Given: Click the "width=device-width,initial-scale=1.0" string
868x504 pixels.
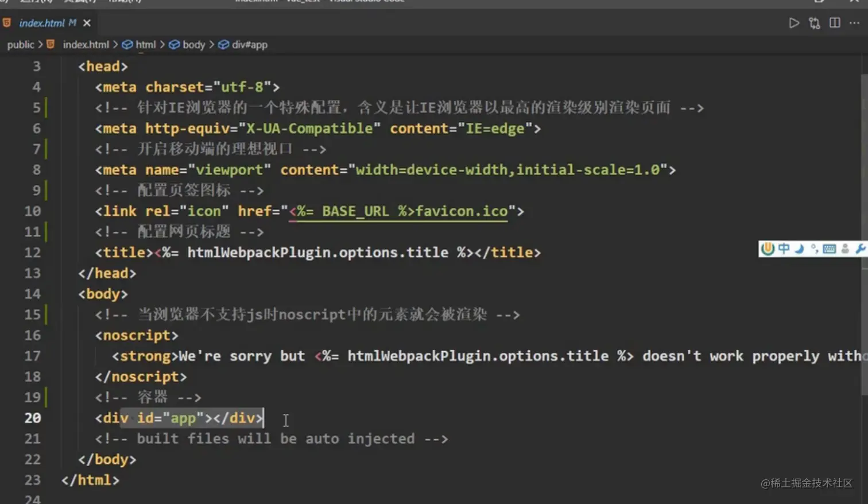Looking at the screenshot, I should (x=507, y=170).
